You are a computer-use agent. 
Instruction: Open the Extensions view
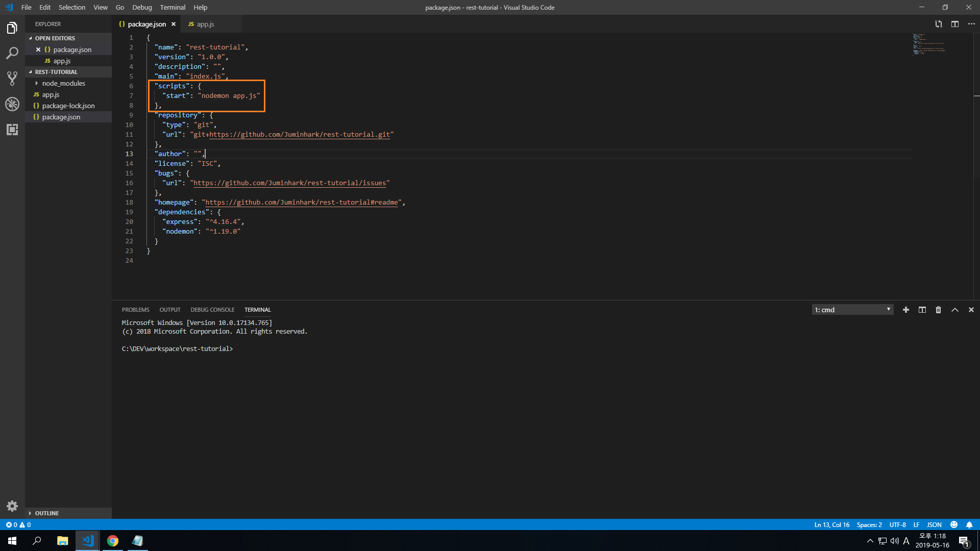12,130
